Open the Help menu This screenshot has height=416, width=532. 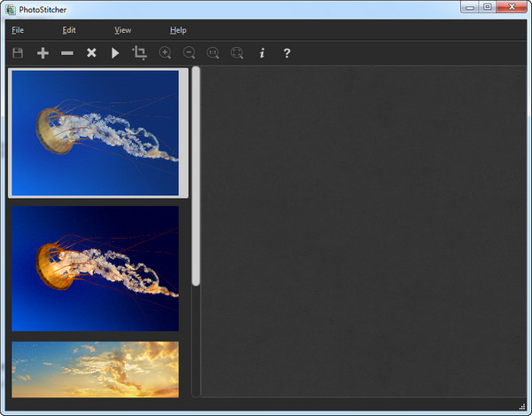click(x=178, y=30)
